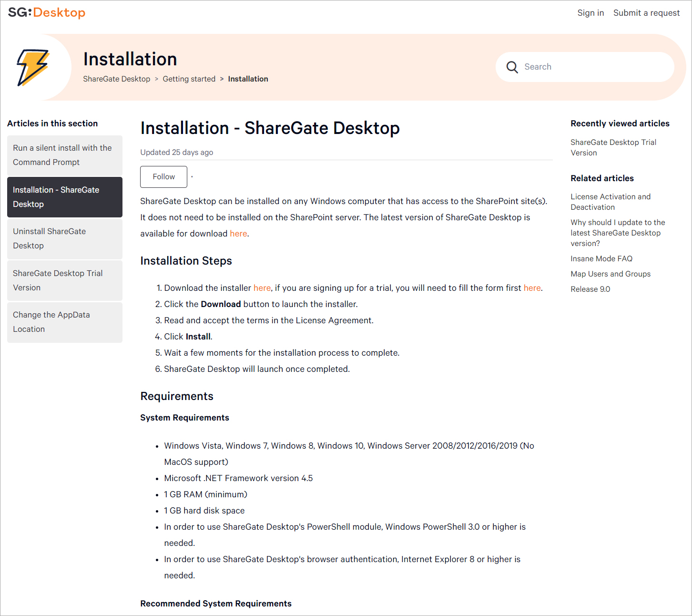The width and height of the screenshot is (692, 616).
Task: Open Map Users and Groups link
Action: pyautogui.click(x=611, y=274)
